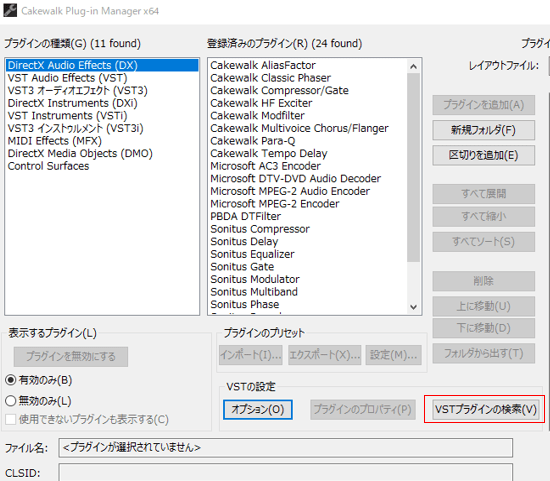Select Microsoft AC3 Encoder entry
Image resolution: width=550 pixels, height=481 pixels.
(x=308, y=166)
